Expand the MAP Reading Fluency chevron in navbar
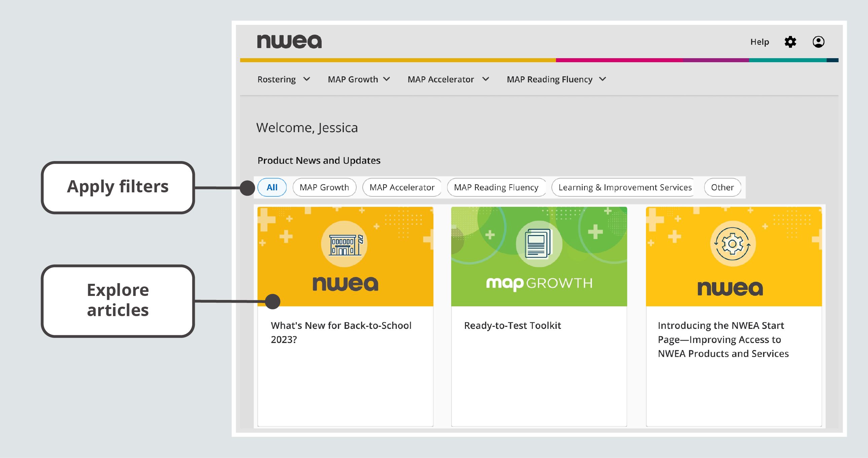This screenshot has width=868, height=458. click(x=603, y=79)
